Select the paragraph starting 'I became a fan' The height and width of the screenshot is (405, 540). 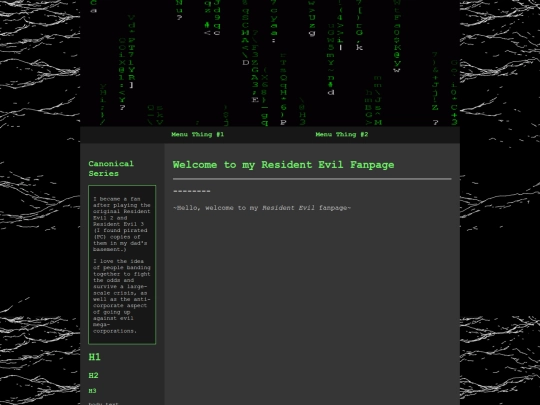122,224
